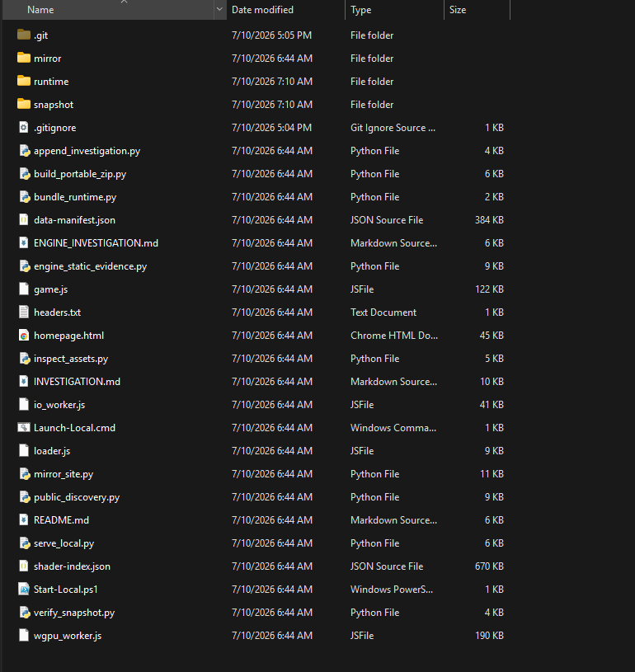Click the mirror folder icon
Image resolution: width=635 pixels, height=672 pixels.
point(24,58)
